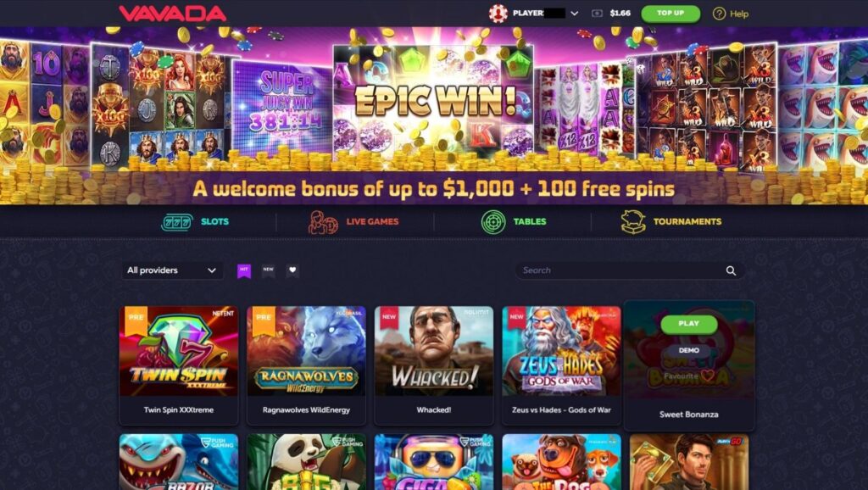This screenshot has width=868, height=490.
Task: Search using the magnifier icon
Action: coord(731,270)
